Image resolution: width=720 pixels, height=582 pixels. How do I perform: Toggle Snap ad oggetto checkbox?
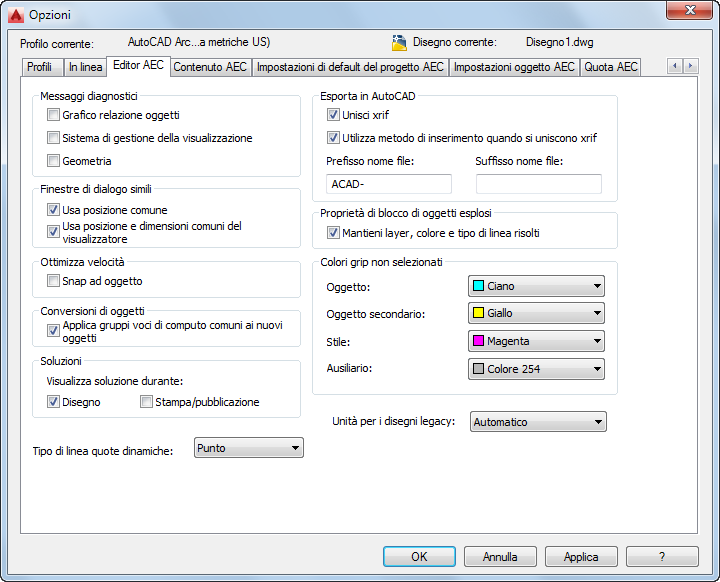coord(53,281)
